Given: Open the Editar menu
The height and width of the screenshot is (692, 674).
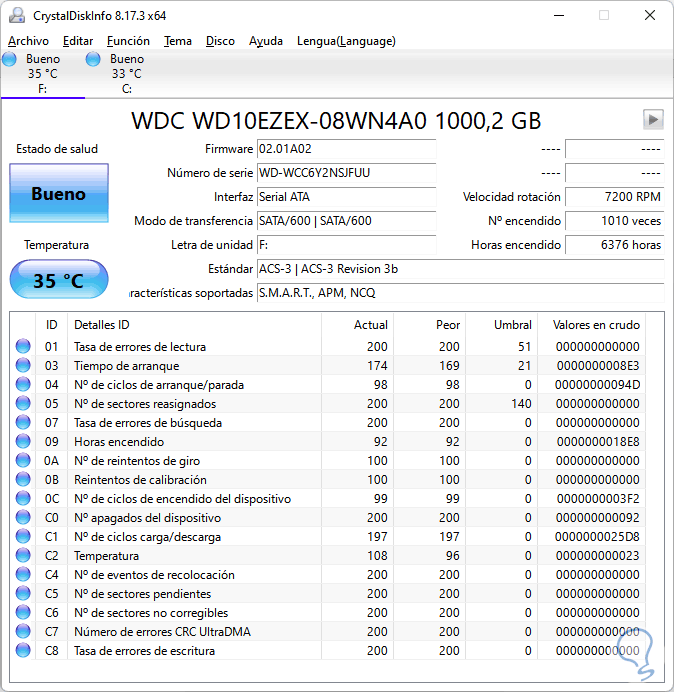Looking at the screenshot, I should [78, 41].
